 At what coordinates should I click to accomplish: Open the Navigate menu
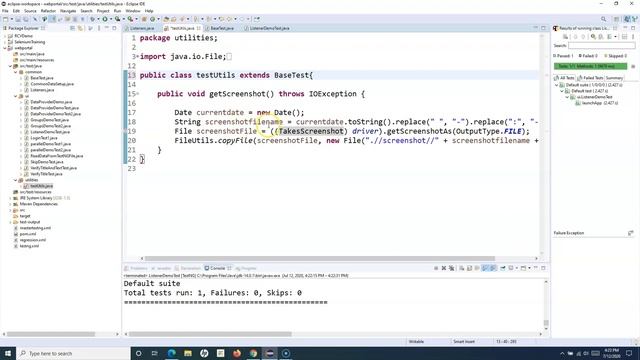[68, 11]
